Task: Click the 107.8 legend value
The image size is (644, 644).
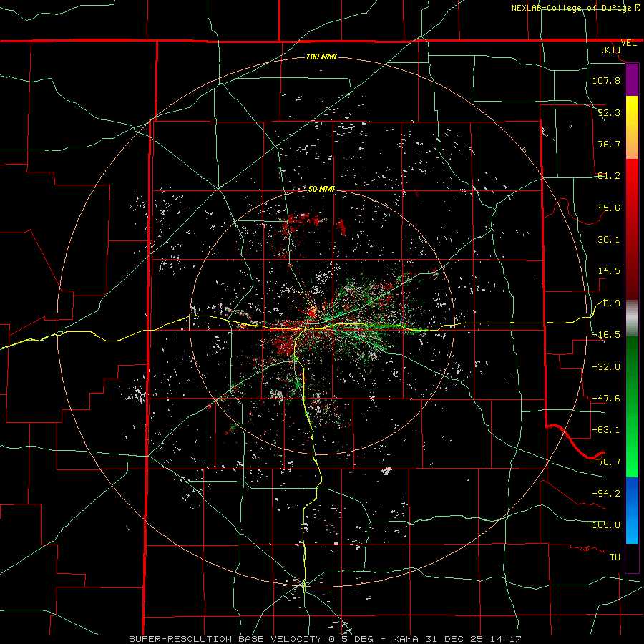Action: (x=606, y=80)
